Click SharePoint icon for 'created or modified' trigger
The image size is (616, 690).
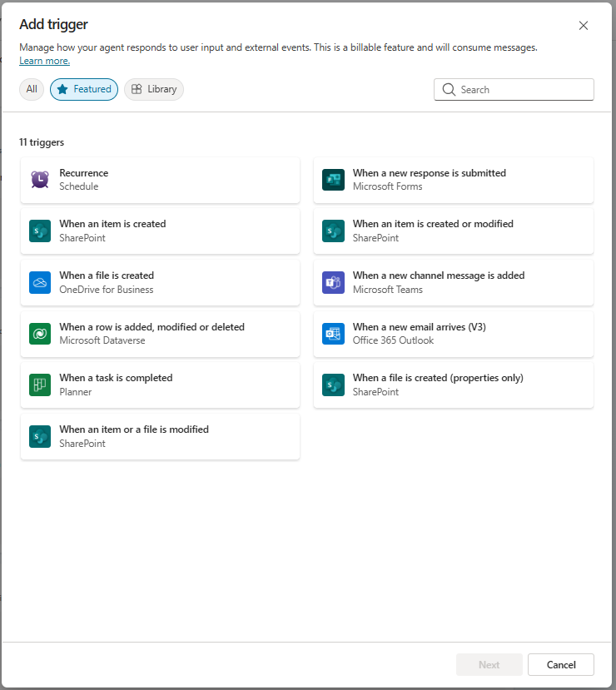tap(333, 231)
